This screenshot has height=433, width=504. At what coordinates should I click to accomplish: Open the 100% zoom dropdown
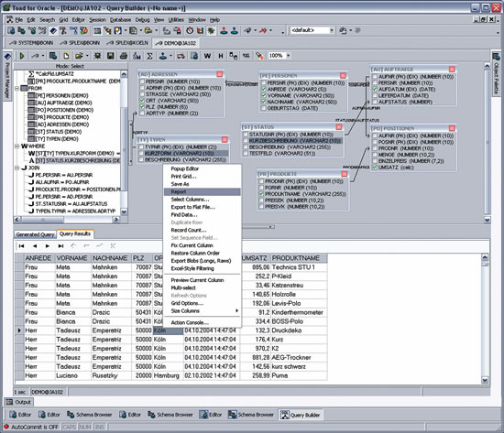tap(289, 56)
